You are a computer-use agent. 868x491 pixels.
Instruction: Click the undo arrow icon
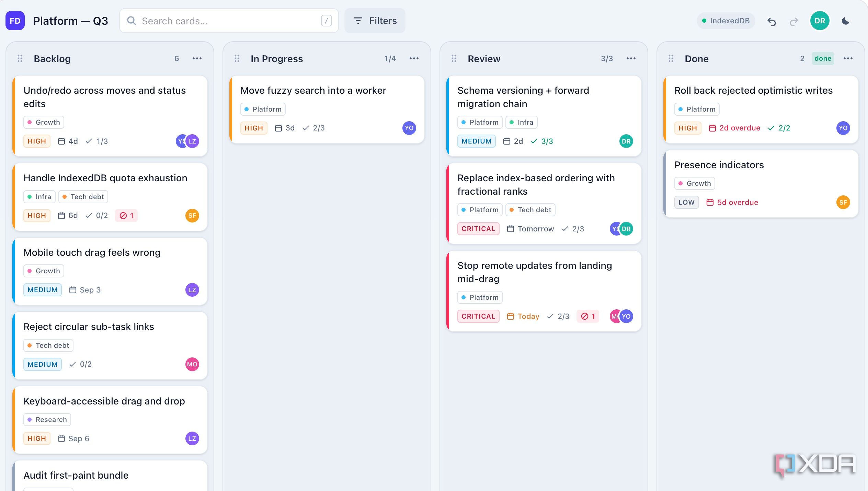772,21
